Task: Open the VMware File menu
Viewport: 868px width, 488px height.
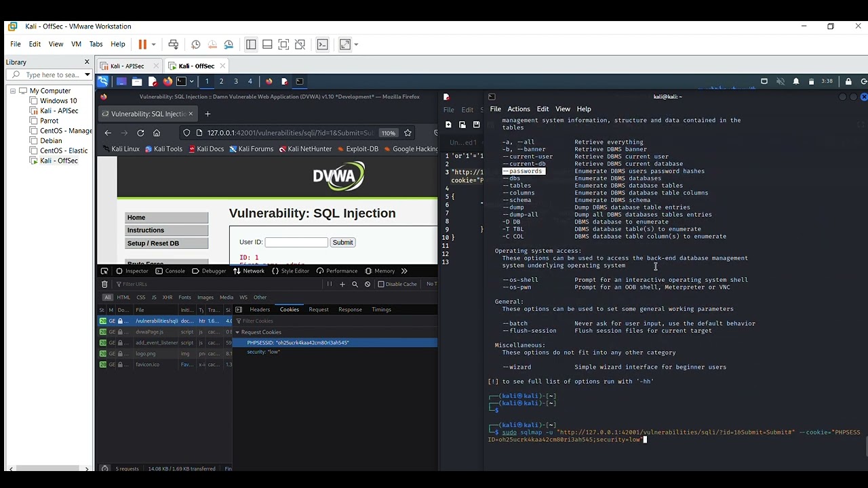Action: point(15,44)
